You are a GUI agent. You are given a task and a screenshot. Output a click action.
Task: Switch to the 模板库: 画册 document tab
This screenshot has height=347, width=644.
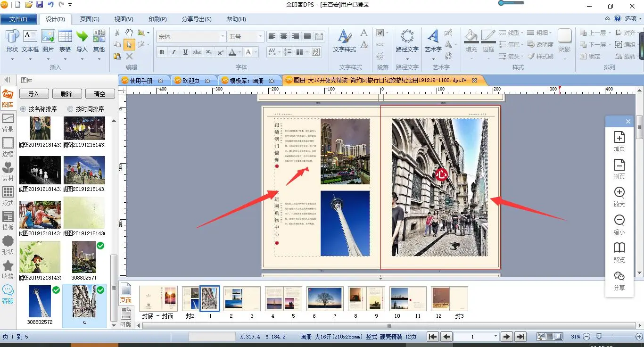tap(246, 81)
